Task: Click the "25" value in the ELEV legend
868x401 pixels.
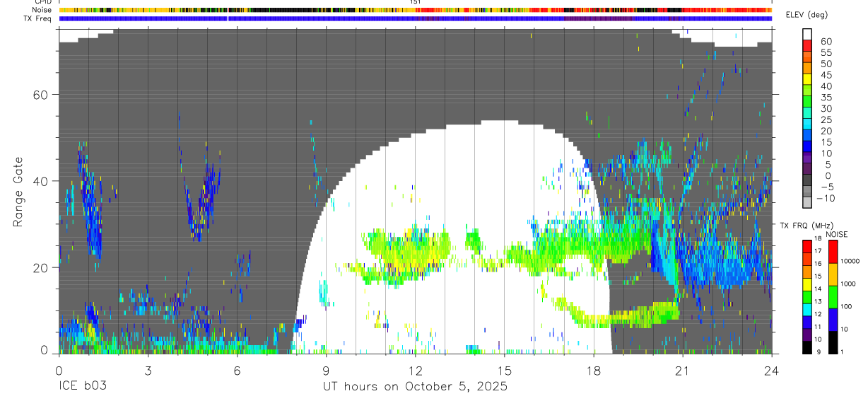Action: 826,120
